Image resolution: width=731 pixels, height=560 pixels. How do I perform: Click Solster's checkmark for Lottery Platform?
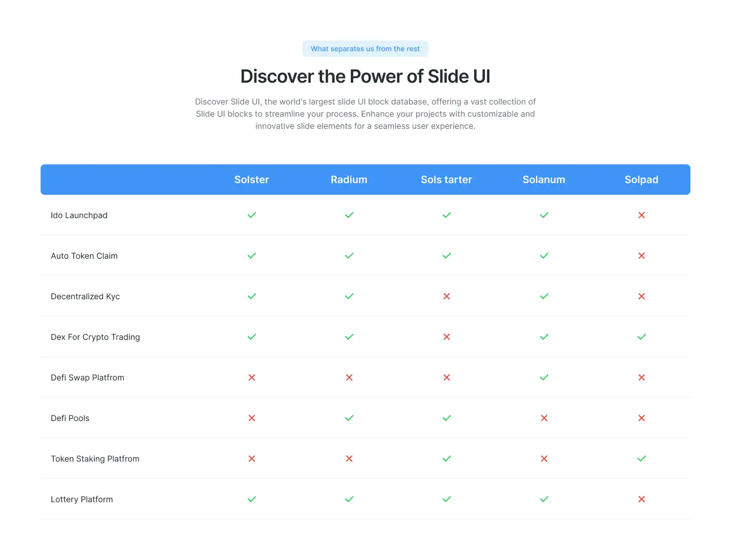coord(252,499)
